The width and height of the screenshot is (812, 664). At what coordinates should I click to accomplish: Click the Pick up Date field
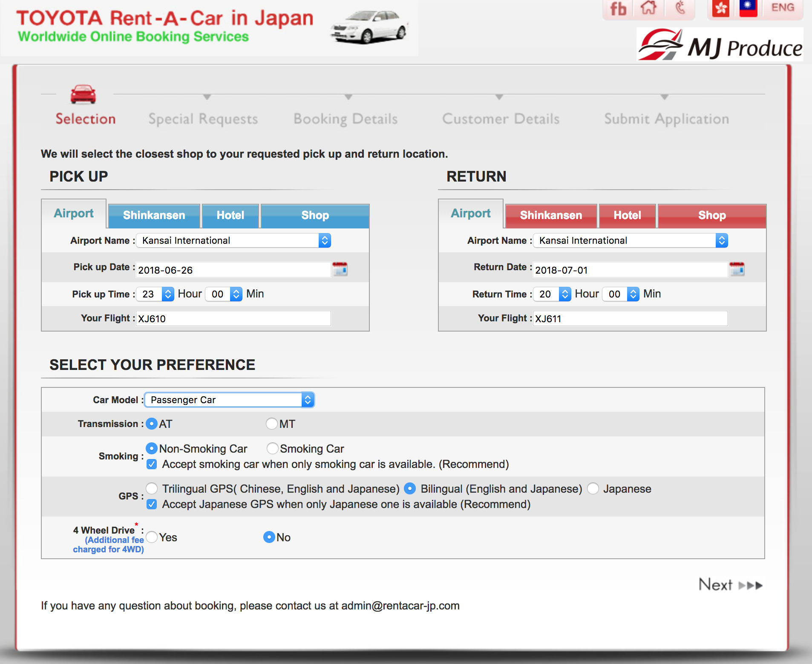[x=233, y=270]
